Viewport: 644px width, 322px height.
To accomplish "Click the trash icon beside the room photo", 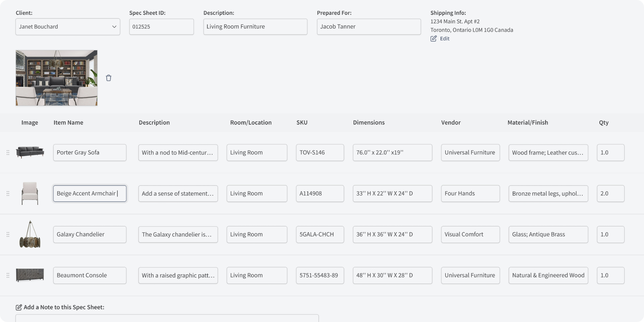I will click(108, 78).
